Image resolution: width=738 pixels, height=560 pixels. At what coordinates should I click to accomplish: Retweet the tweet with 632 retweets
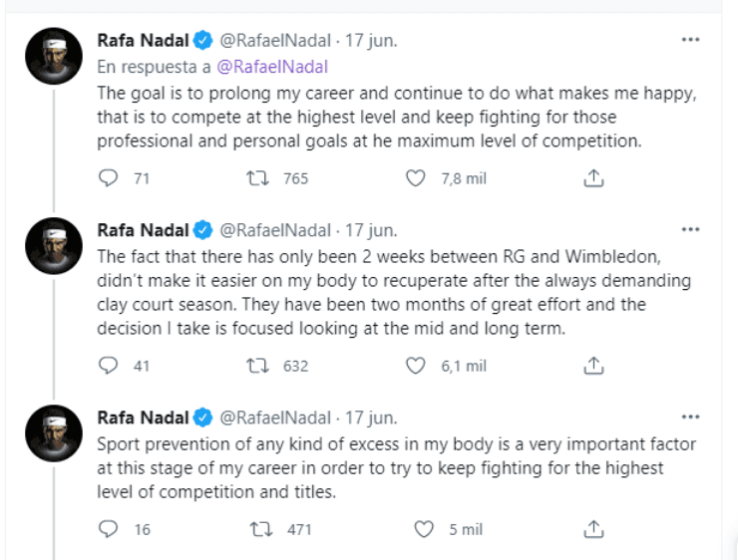click(257, 366)
